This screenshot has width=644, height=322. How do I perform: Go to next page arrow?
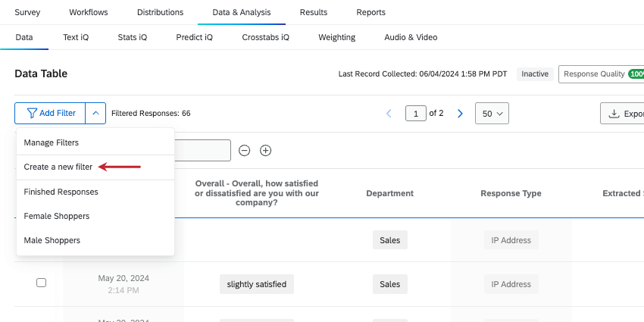[459, 114]
